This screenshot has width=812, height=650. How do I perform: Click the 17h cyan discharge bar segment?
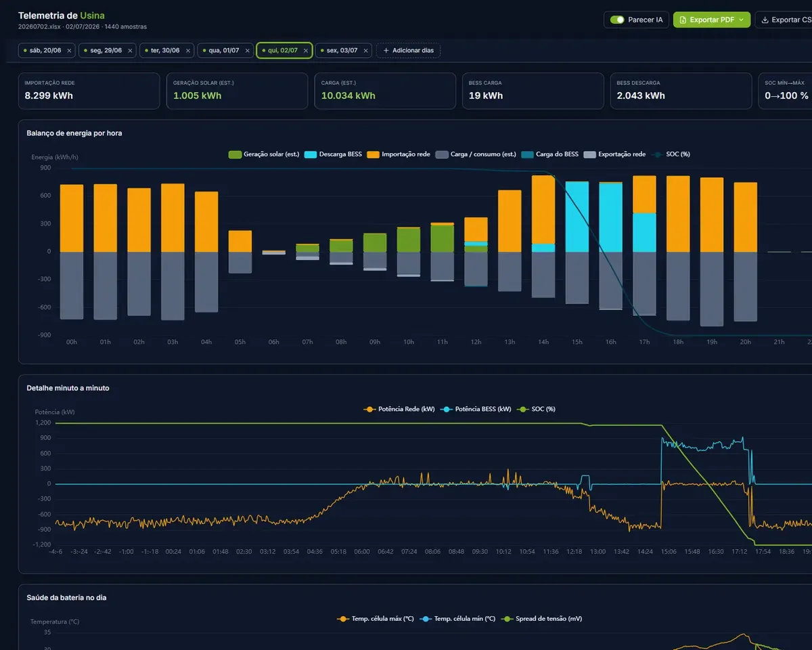click(644, 232)
